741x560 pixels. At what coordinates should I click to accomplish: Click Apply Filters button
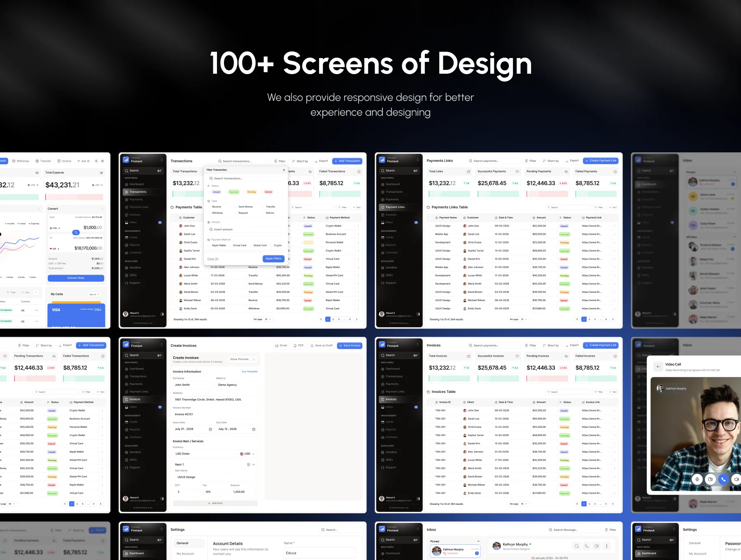coord(273,259)
